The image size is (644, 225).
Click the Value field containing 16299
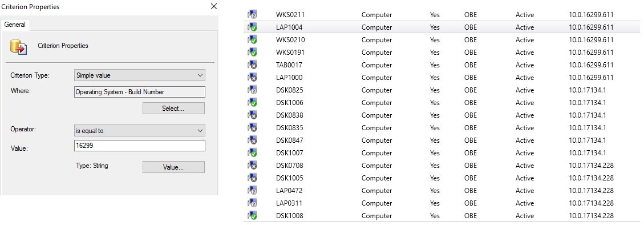(140, 146)
